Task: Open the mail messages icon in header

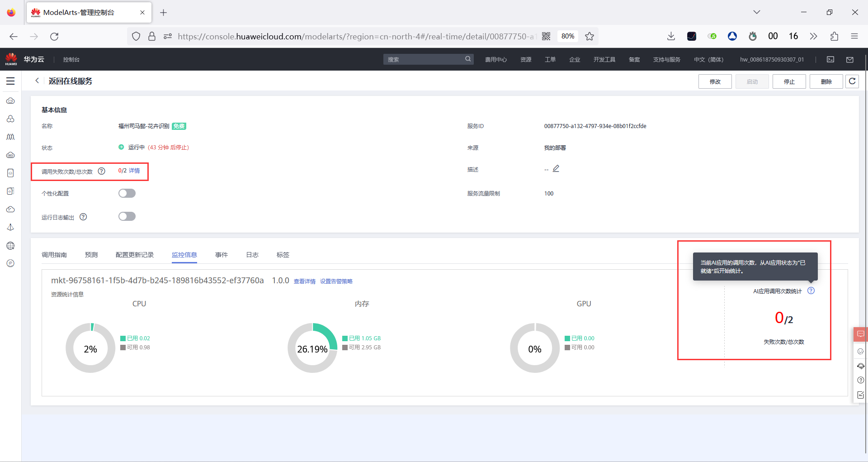Action: click(850, 59)
